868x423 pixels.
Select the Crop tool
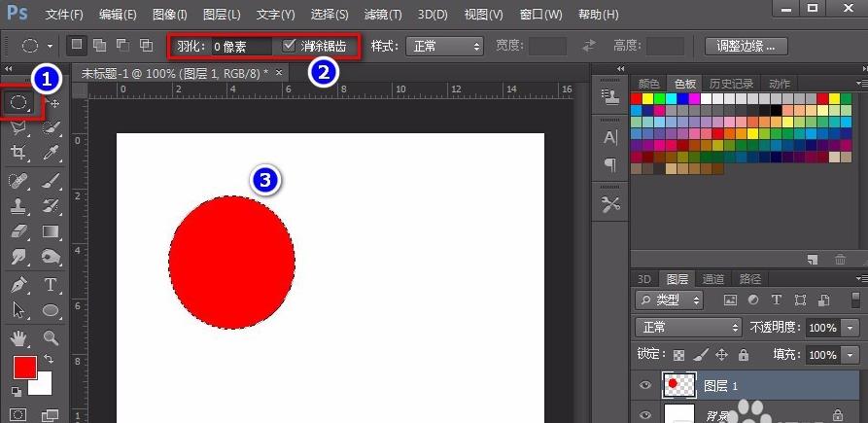18,153
